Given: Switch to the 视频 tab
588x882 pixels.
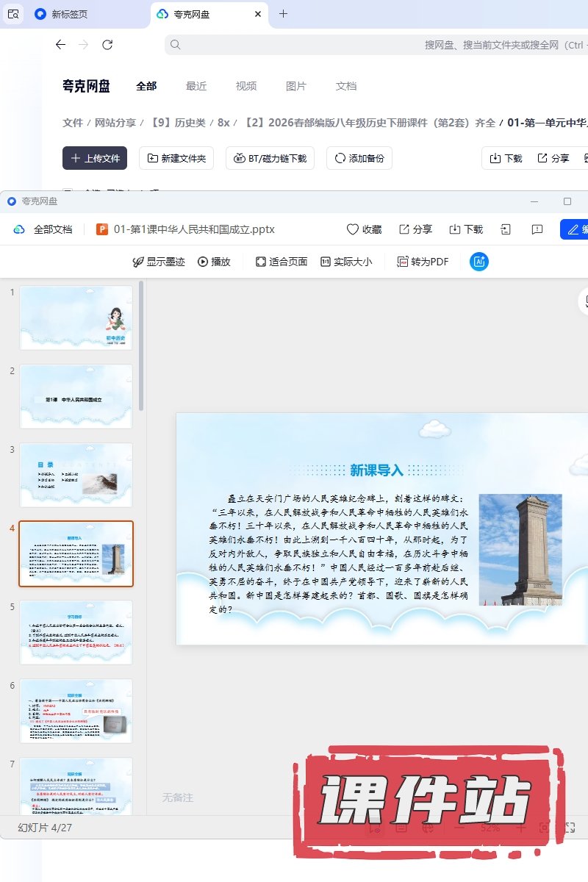Looking at the screenshot, I should [246, 86].
